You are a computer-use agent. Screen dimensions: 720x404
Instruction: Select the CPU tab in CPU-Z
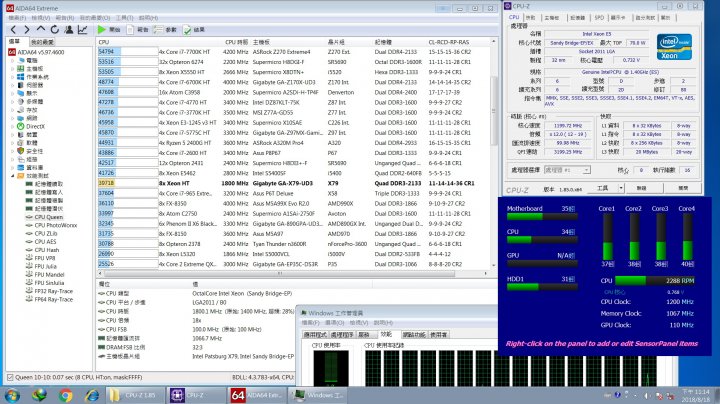[x=514, y=17]
